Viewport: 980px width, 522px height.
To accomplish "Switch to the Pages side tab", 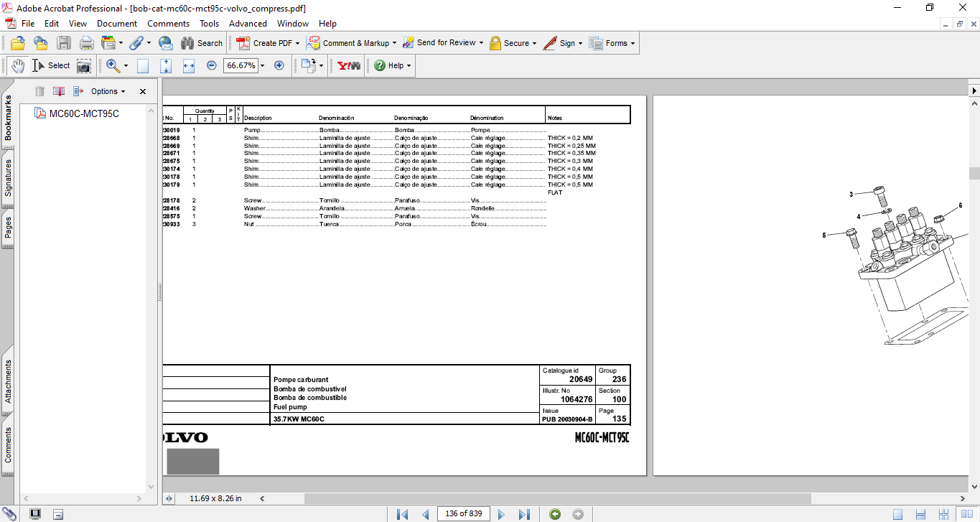I will (x=8, y=228).
